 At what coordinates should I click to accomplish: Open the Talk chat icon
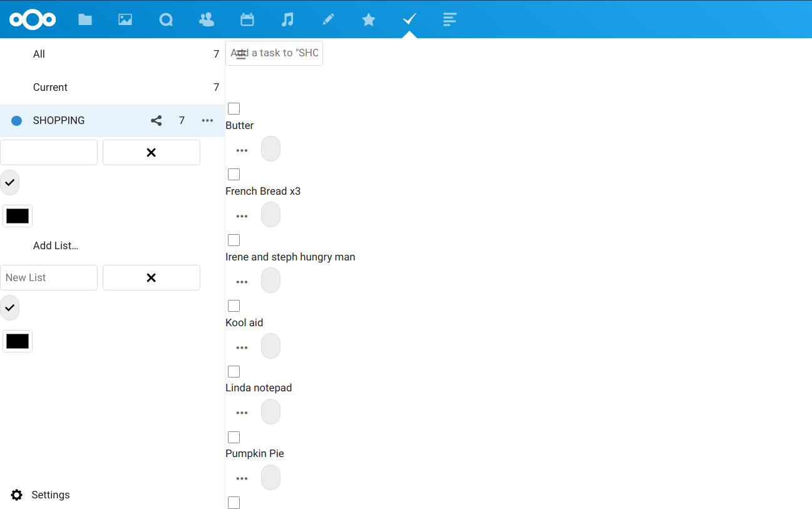point(166,19)
